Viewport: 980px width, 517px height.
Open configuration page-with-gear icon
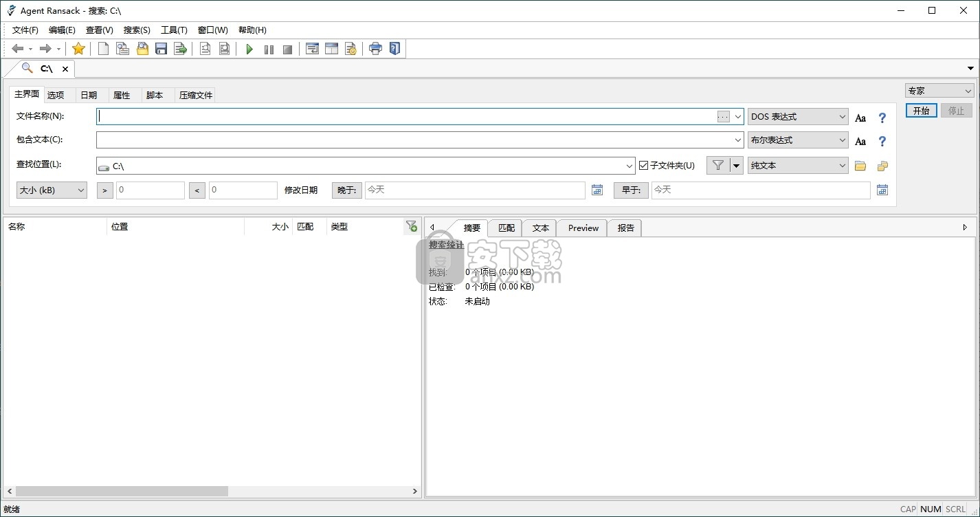[x=350, y=49]
